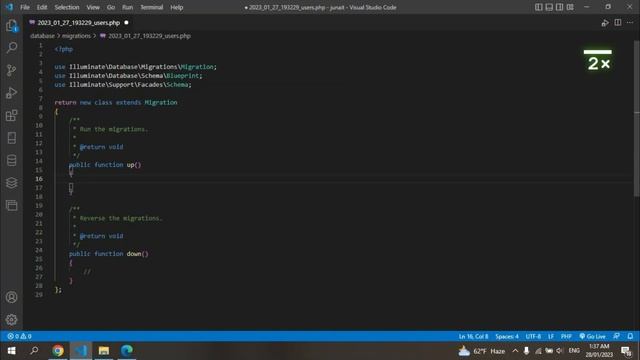This screenshot has width=640, height=360.
Task: Click the Blueprint import on line 4
Action: pyautogui.click(x=183, y=76)
